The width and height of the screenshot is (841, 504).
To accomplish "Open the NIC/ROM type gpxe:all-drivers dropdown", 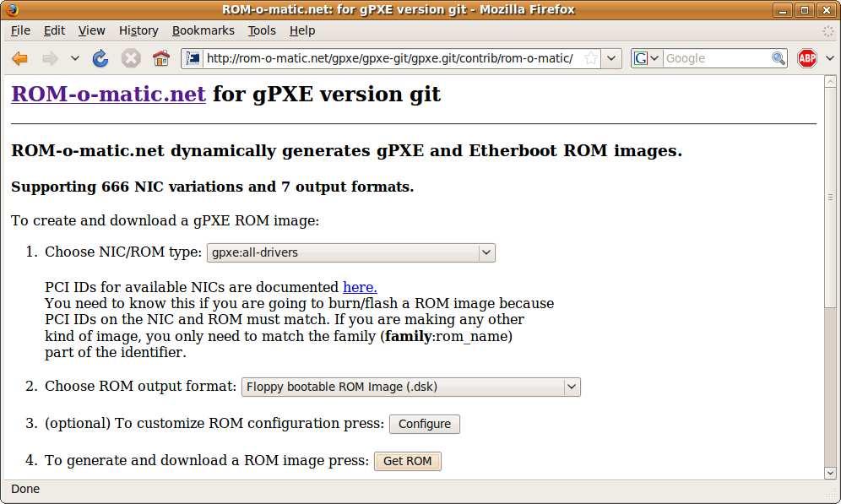I will (350, 252).
